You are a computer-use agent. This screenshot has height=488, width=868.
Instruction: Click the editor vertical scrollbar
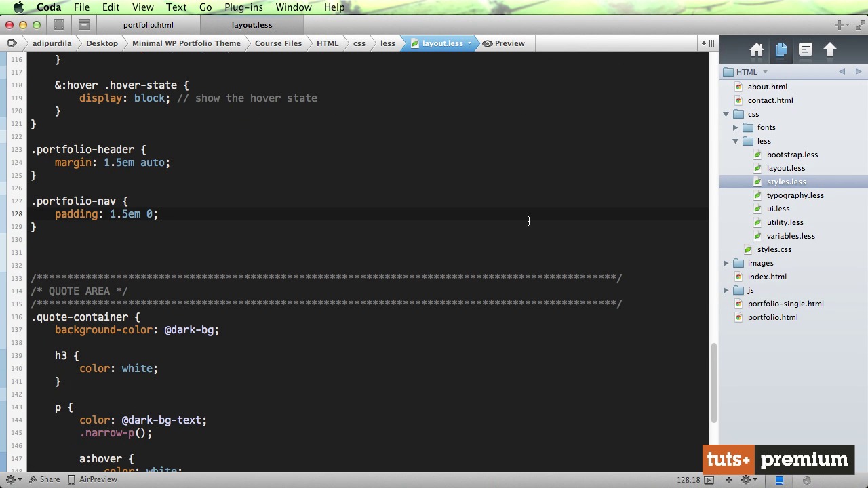pyautogui.click(x=713, y=383)
